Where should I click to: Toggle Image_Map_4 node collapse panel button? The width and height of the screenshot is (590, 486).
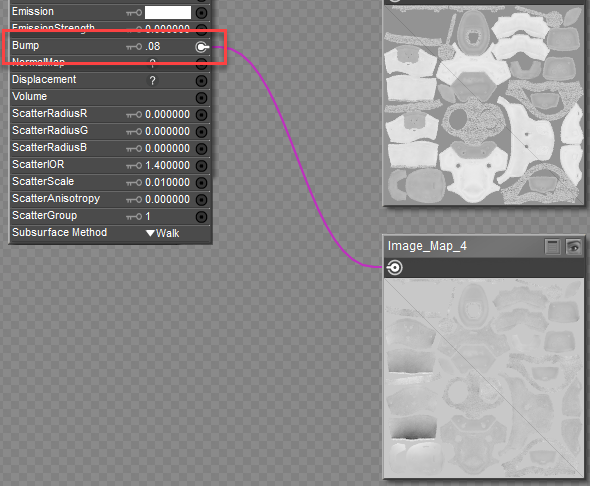pos(553,247)
